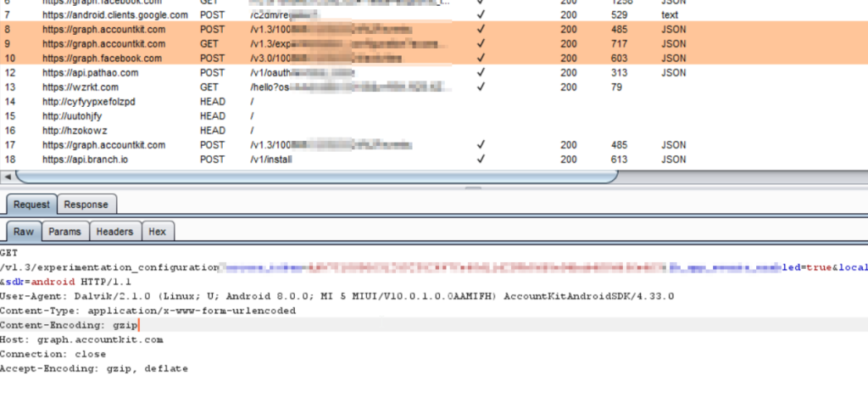Click length 603 in row 10
The width and height of the screenshot is (868, 398).
620,59
